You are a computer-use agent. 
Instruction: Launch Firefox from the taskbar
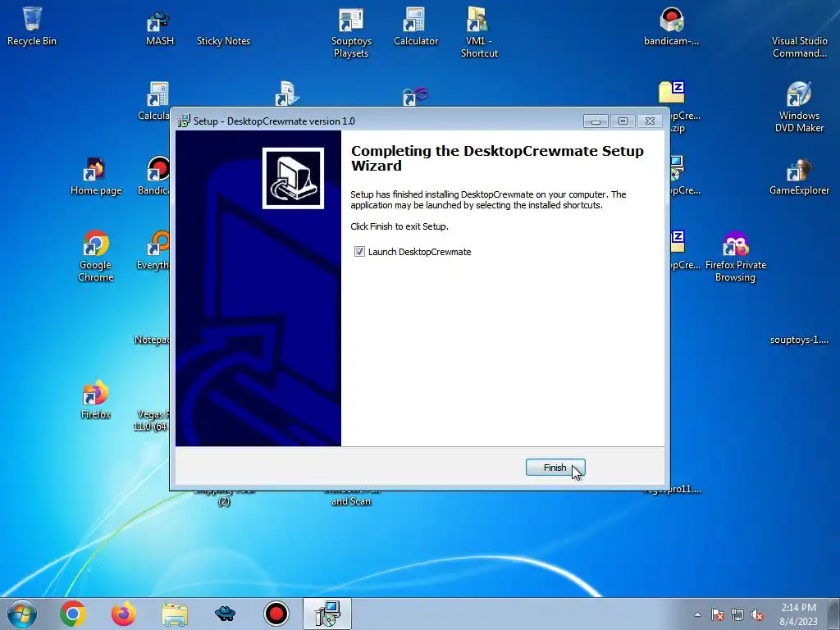click(x=123, y=614)
